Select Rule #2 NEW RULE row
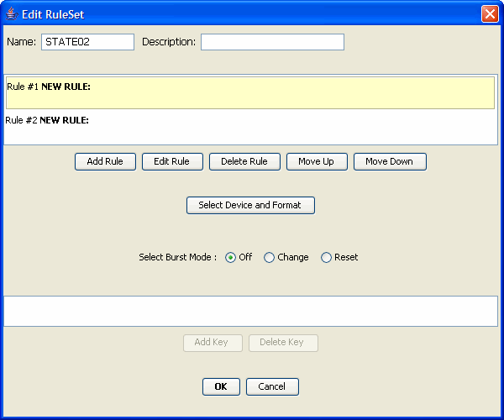 click(x=250, y=127)
